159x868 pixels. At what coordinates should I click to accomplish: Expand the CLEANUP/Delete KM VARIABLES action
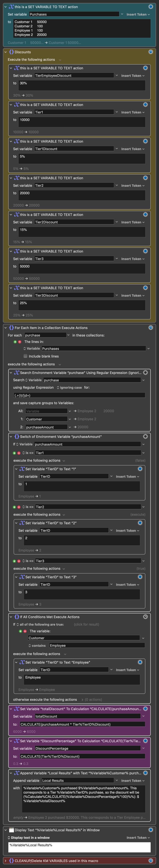click(x=5, y=860)
